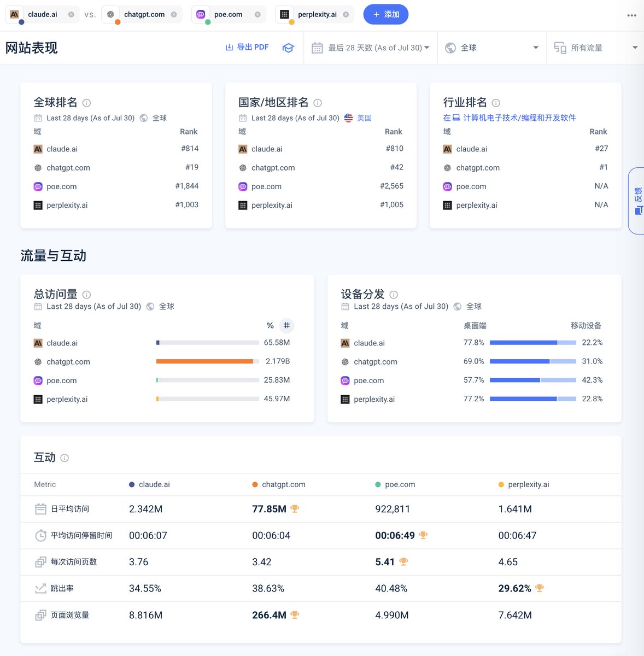This screenshot has height=656, width=644.
Task: Remove poe.com from comparison chips
Action: 257,15
